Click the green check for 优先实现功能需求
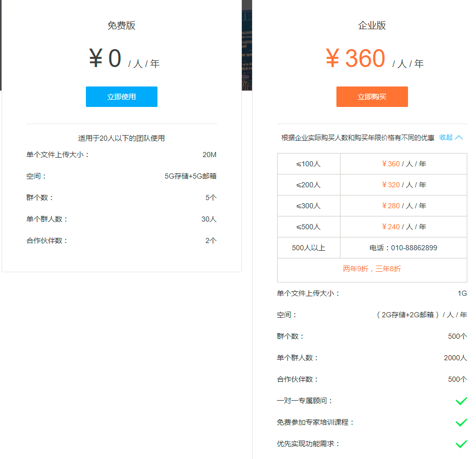 click(461, 444)
